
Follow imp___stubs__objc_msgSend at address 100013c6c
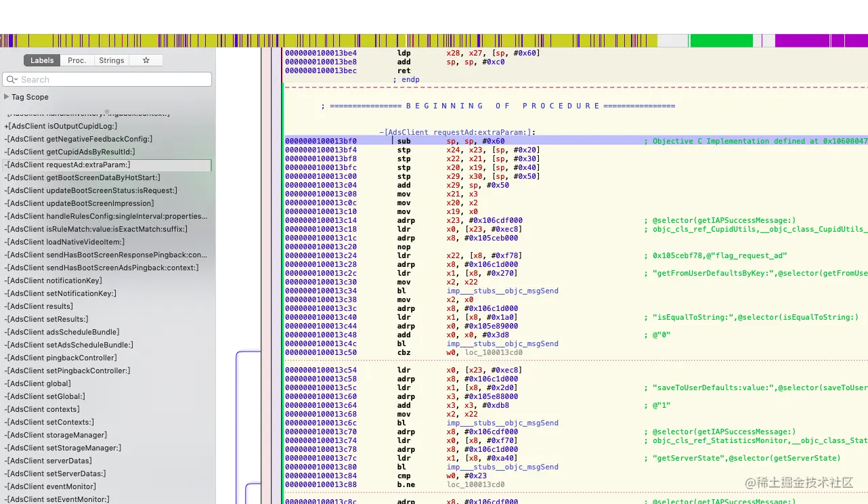click(x=502, y=423)
